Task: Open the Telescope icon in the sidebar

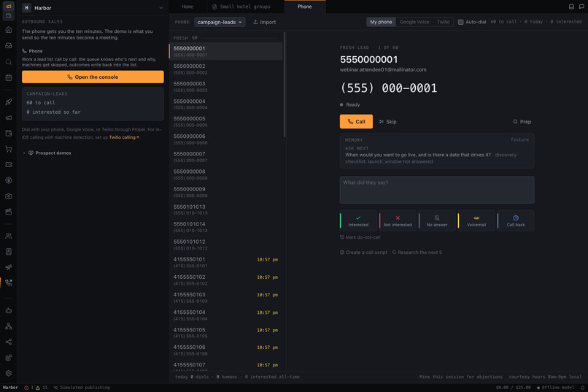Action: tap(9, 267)
